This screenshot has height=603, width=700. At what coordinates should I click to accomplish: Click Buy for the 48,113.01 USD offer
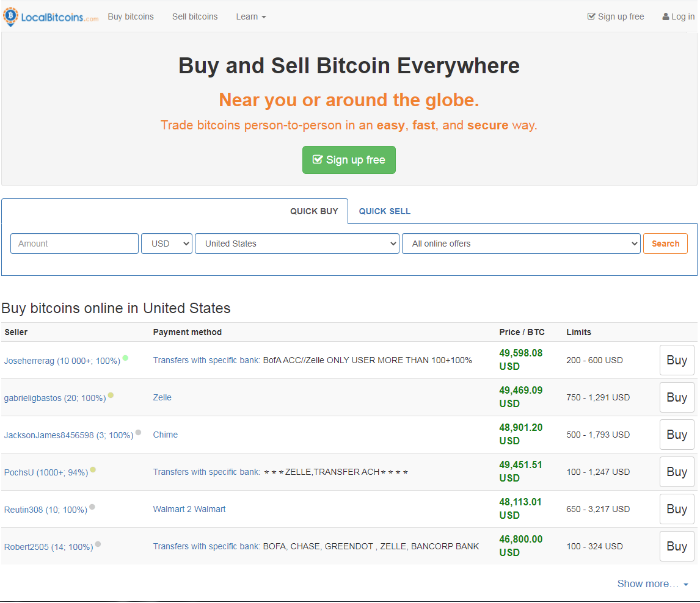pos(677,509)
